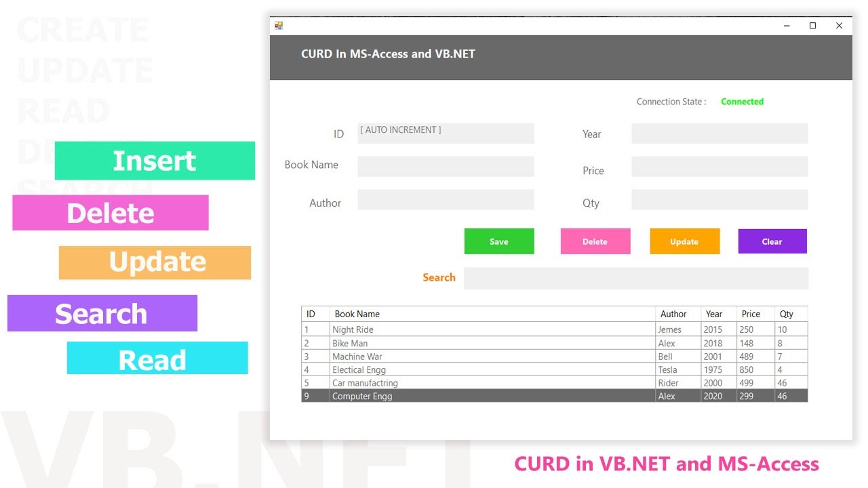Click price cell 250
This screenshot has width=868, height=488.
click(756, 329)
